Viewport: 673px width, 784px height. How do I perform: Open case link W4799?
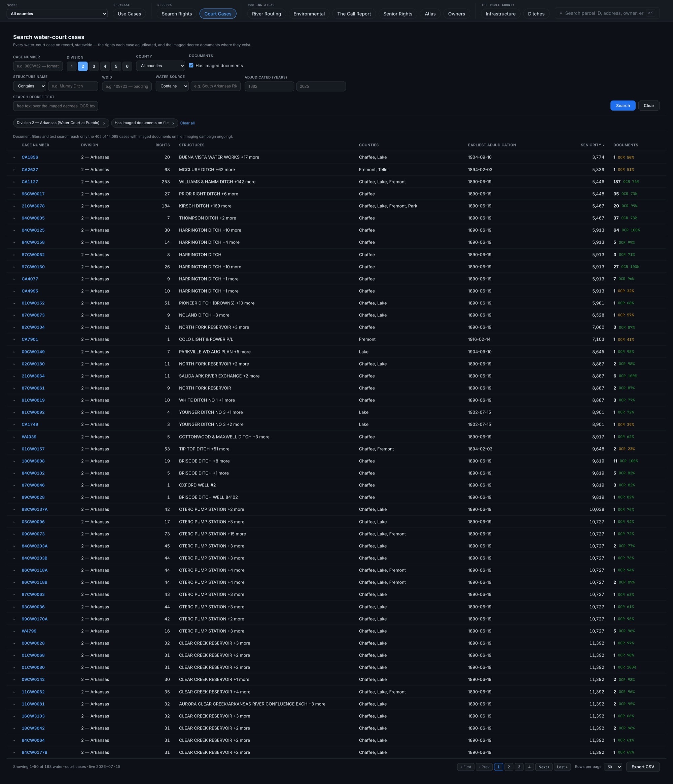coord(29,631)
